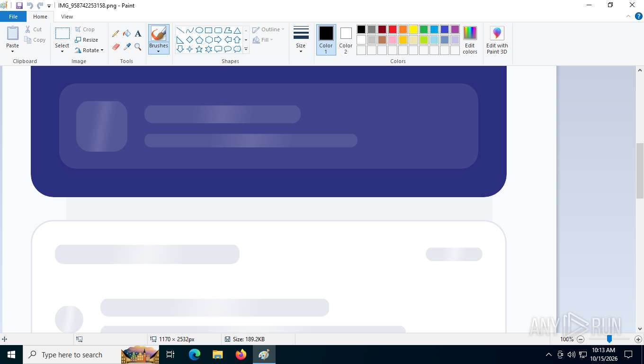This screenshot has height=364, width=644.
Task: Open Customize Quick Access Toolbar dropdown
Action: click(x=49, y=6)
